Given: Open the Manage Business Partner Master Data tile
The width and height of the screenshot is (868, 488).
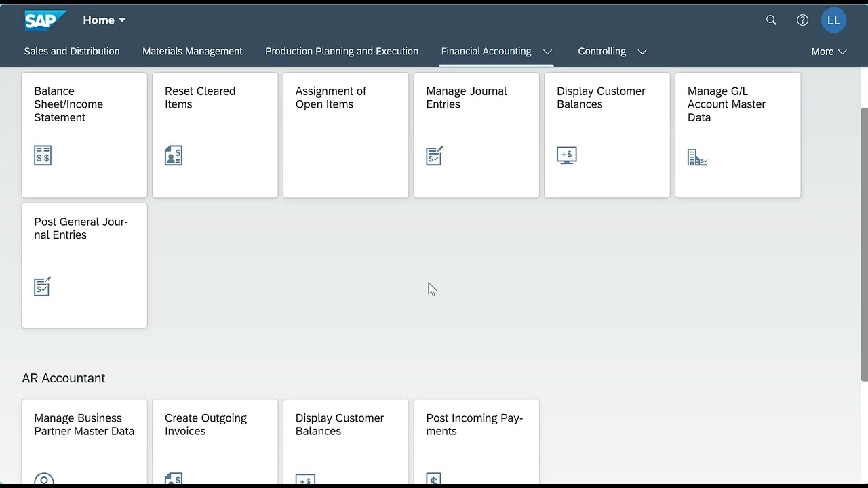Looking at the screenshot, I should click(x=85, y=443).
